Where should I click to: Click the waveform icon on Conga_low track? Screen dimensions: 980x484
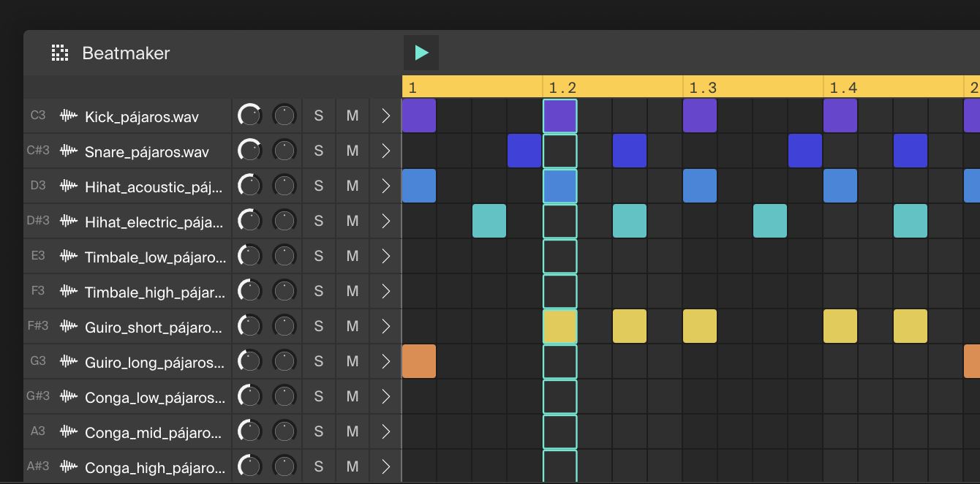point(68,396)
